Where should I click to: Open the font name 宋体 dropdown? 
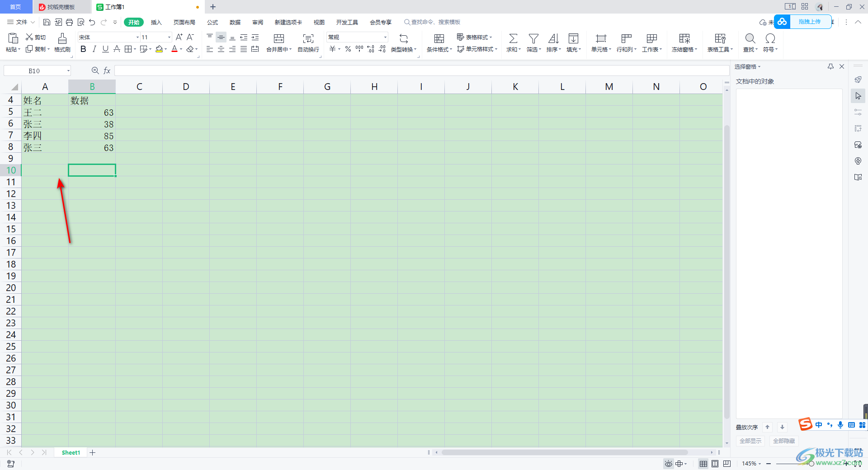(x=137, y=37)
